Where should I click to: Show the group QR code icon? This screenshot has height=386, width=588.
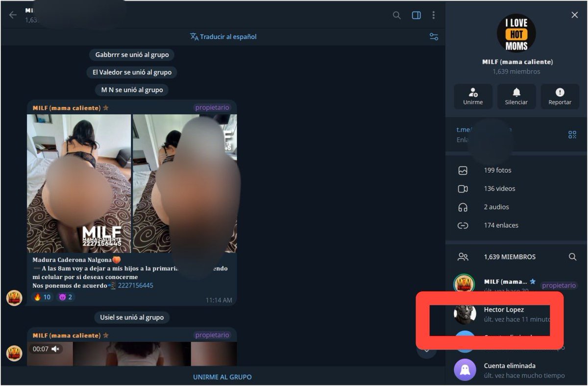click(x=572, y=134)
